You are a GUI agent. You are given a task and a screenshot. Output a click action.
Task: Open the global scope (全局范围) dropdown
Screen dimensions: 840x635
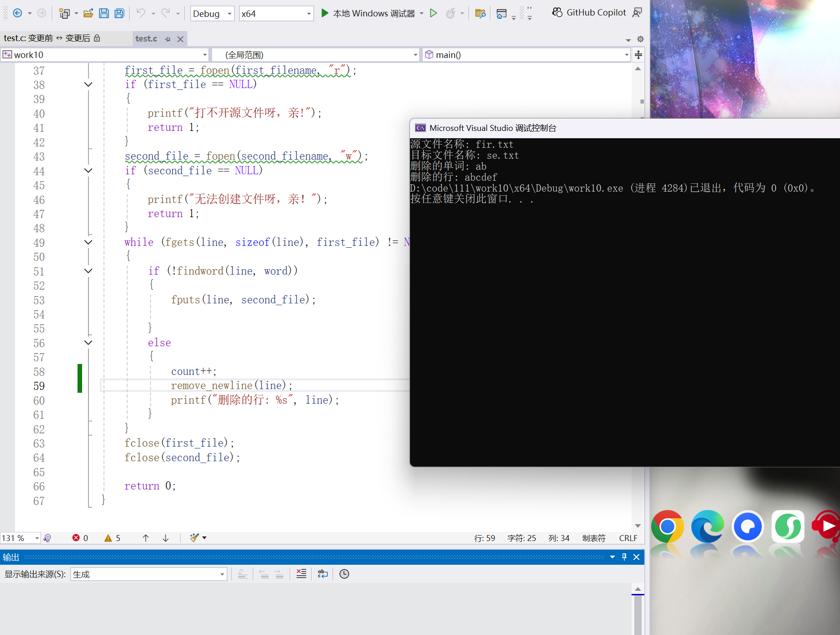tap(316, 55)
